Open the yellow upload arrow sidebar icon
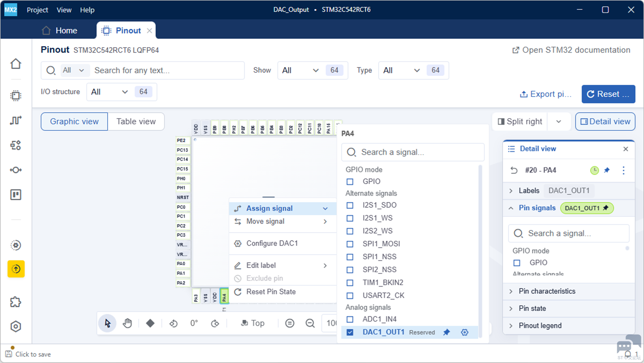This screenshot has width=644, height=363. pos(16,269)
